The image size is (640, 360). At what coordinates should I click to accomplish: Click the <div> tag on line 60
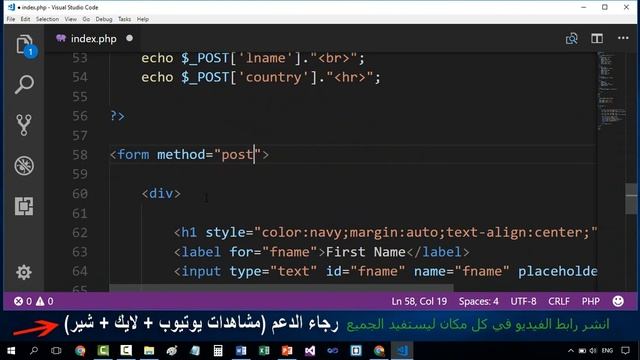(161, 193)
